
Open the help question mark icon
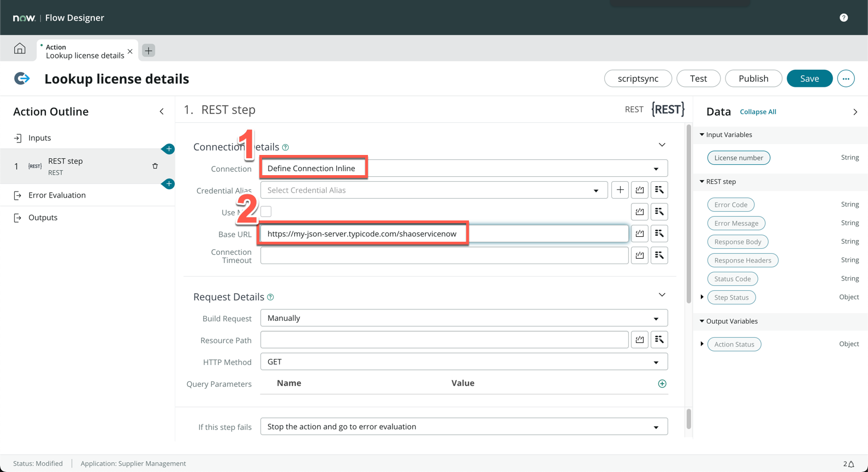coord(843,17)
